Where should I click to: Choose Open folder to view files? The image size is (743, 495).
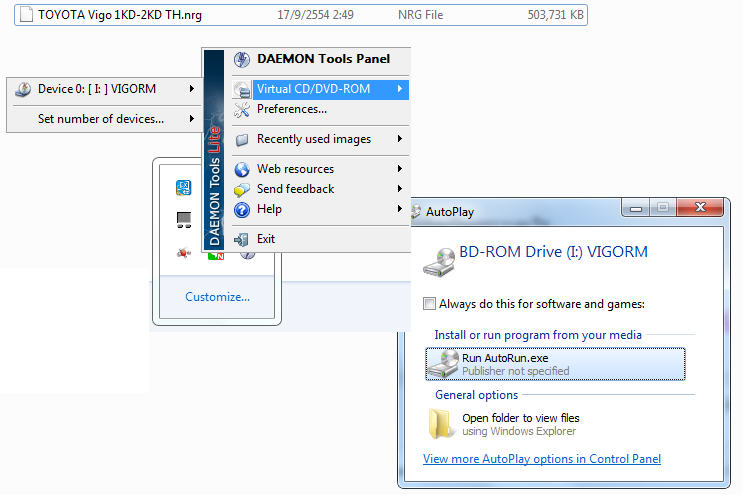click(x=555, y=424)
